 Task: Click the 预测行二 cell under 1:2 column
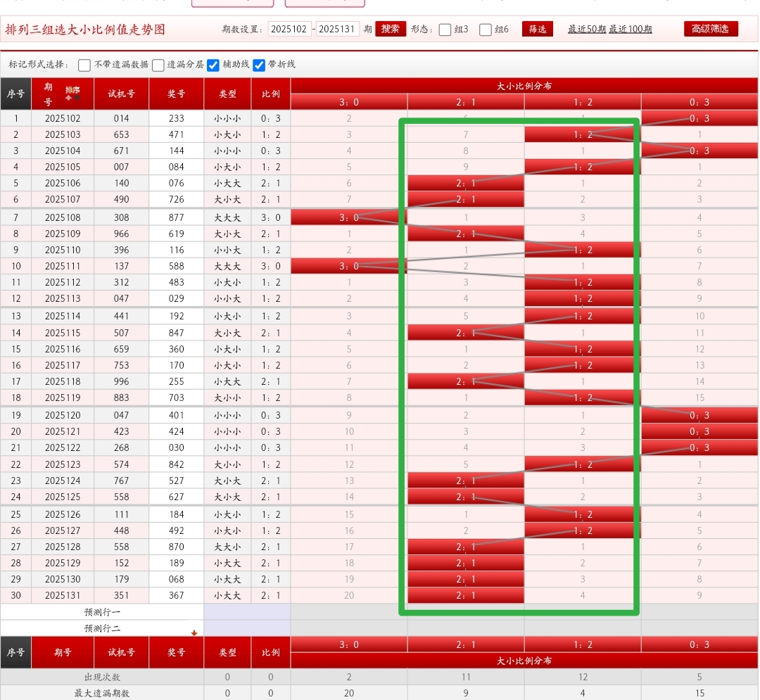pyautogui.click(x=582, y=628)
